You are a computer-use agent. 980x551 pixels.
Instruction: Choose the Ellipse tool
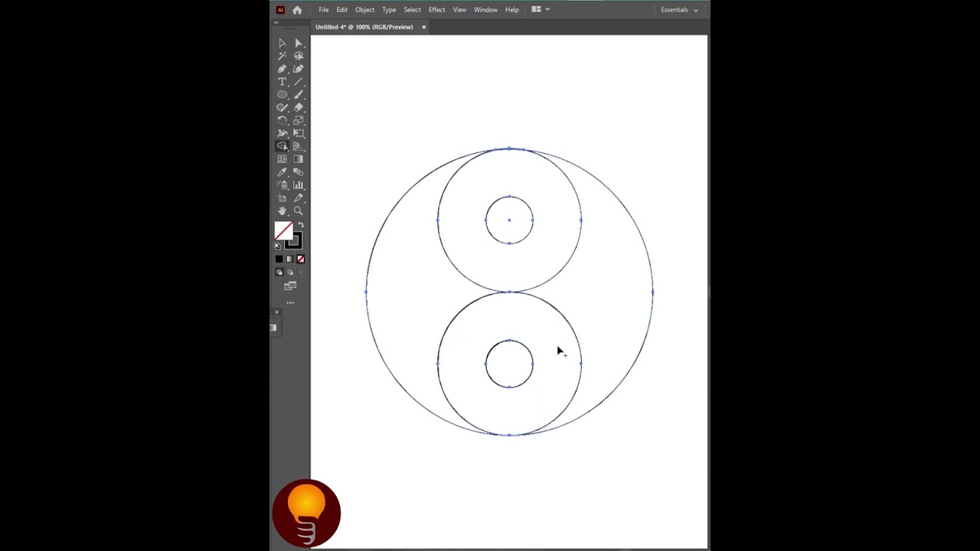(282, 95)
